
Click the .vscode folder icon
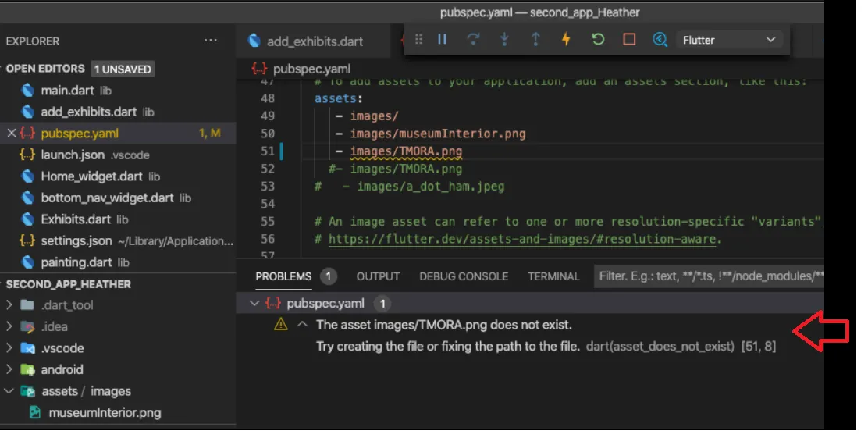point(27,348)
